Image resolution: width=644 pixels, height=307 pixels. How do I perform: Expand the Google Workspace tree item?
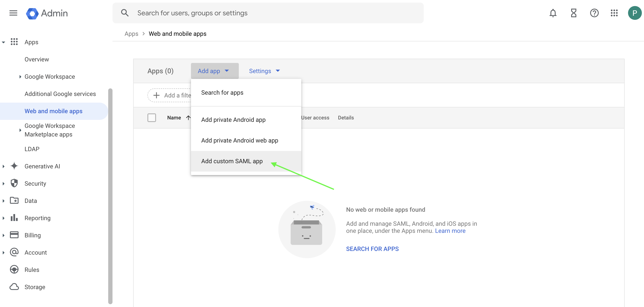point(20,77)
